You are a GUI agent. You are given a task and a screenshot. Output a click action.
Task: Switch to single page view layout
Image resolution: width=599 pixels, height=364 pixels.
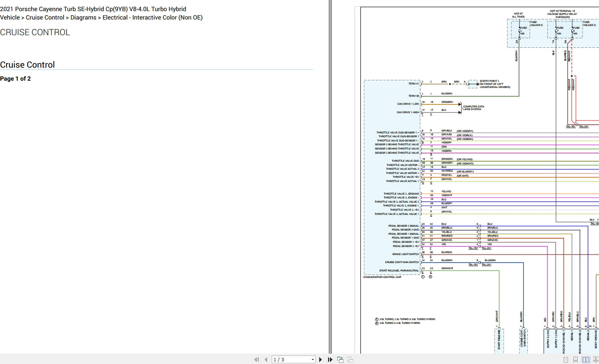[566, 359]
